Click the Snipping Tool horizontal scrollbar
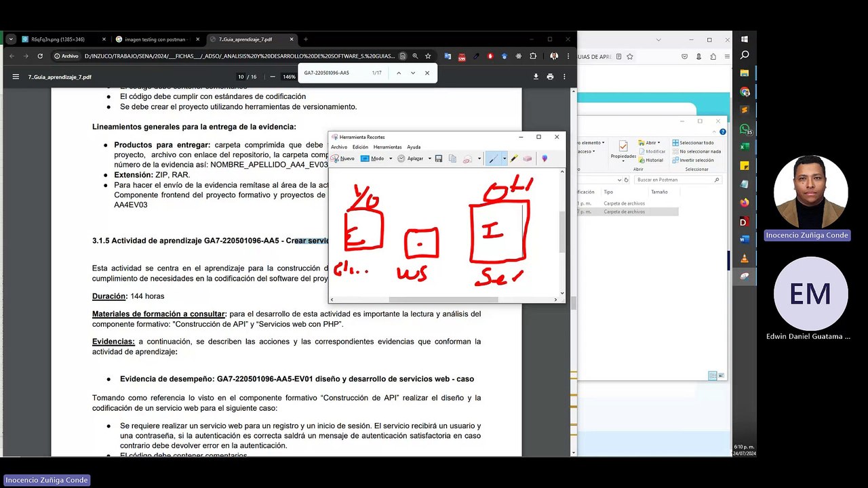868x488 pixels. [443, 300]
